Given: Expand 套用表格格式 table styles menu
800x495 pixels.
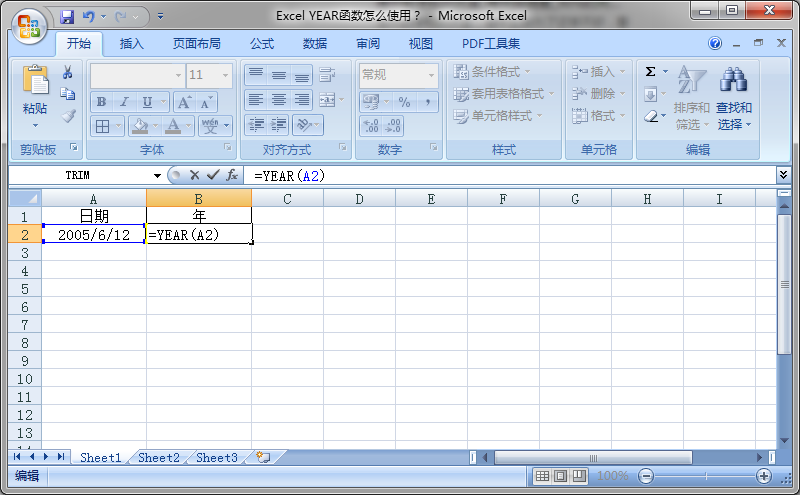Looking at the screenshot, I should click(504, 94).
